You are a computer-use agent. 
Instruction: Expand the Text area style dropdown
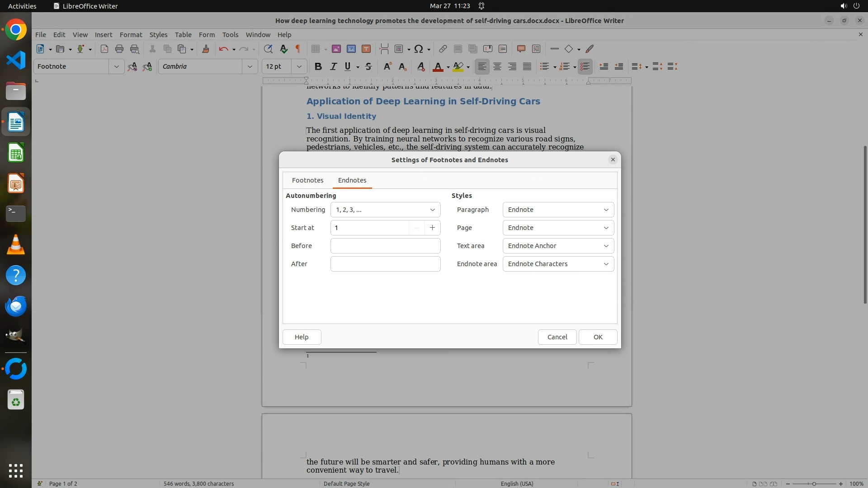(558, 246)
